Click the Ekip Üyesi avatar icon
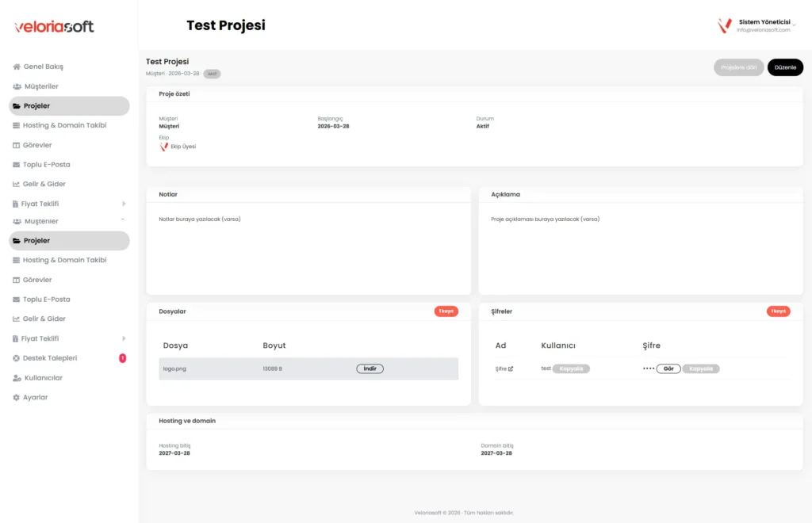The width and height of the screenshot is (812, 523). (x=163, y=147)
